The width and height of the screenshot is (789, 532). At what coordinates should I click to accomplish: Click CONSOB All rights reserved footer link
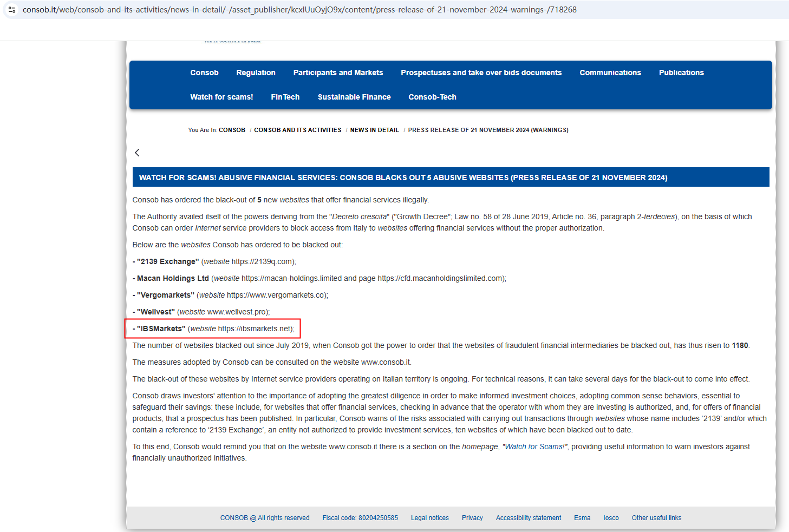click(265, 518)
